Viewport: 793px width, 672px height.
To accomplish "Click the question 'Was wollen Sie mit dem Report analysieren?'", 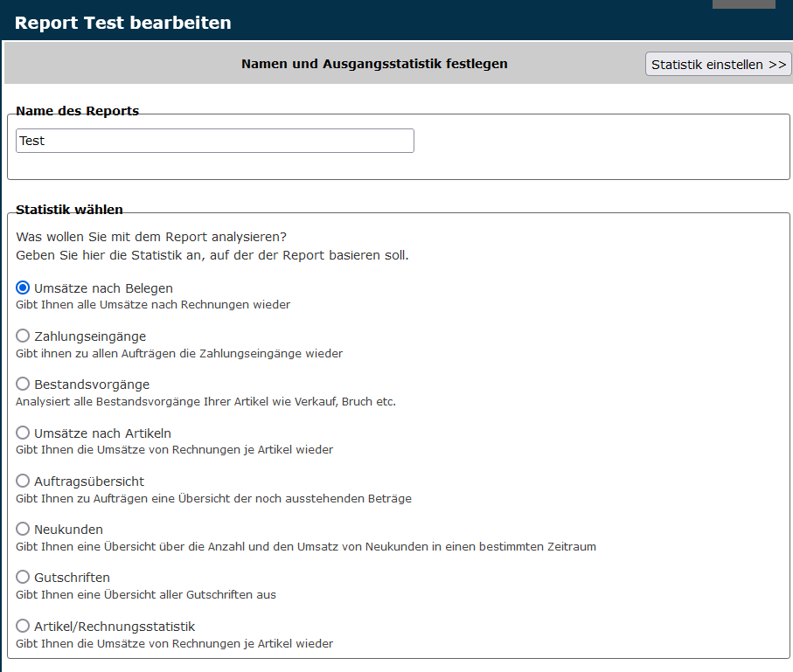I will point(151,237).
